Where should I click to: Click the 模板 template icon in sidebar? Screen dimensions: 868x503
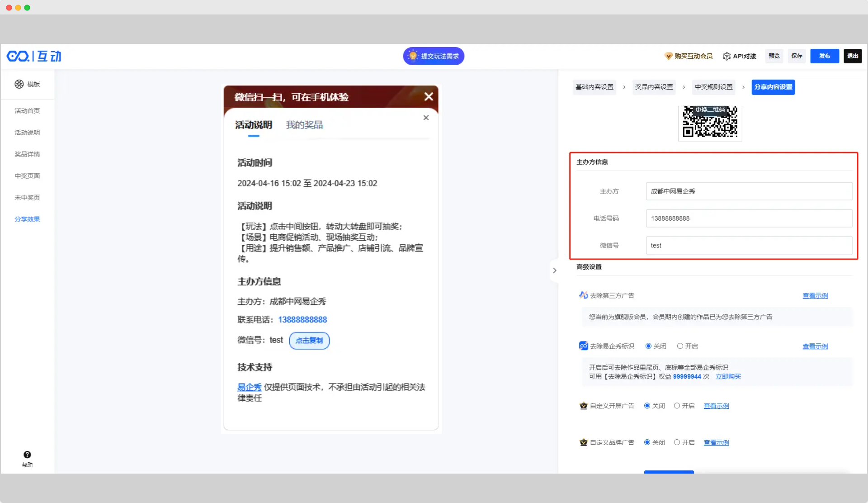19,84
